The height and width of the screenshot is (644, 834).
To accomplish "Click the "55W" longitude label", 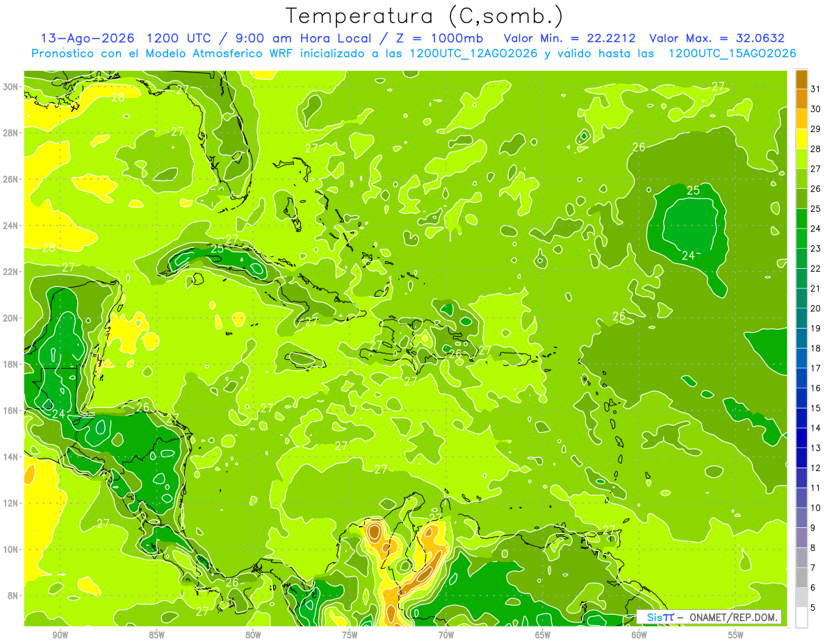I will point(736,636).
